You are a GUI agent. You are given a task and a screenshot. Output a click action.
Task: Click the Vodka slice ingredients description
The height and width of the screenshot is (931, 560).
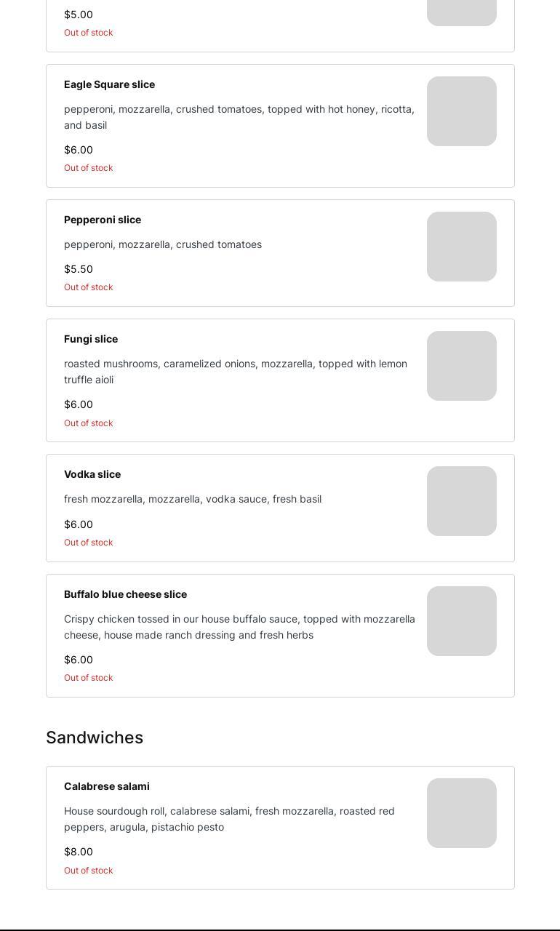tap(193, 499)
